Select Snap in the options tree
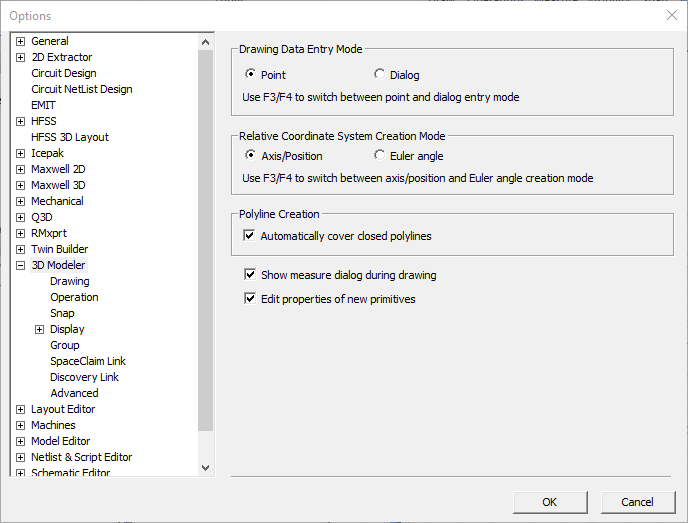The image size is (688, 523). click(x=62, y=313)
